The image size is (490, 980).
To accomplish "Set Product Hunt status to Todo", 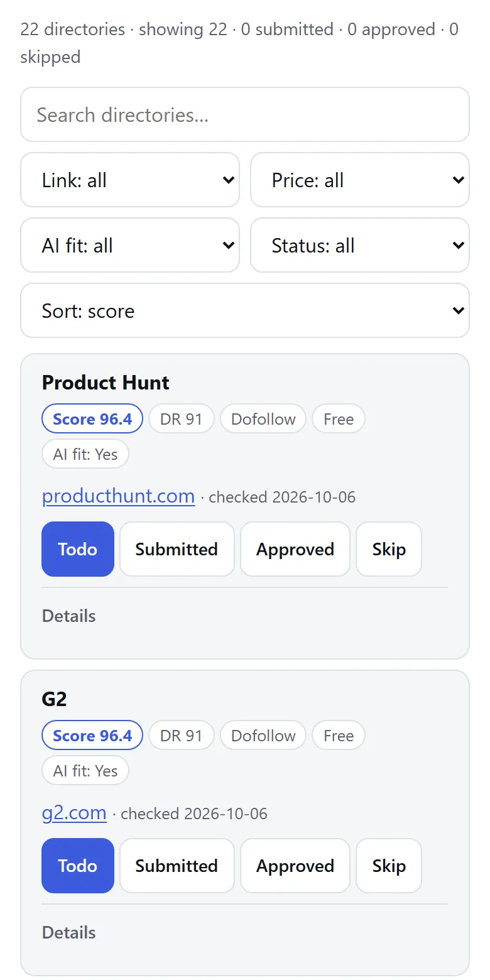I will [78, 549].
